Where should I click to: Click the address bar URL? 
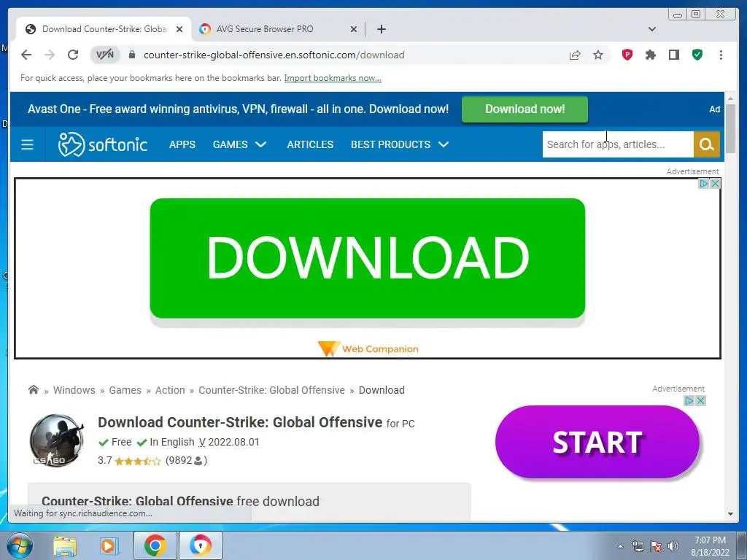tap(274, 55)
